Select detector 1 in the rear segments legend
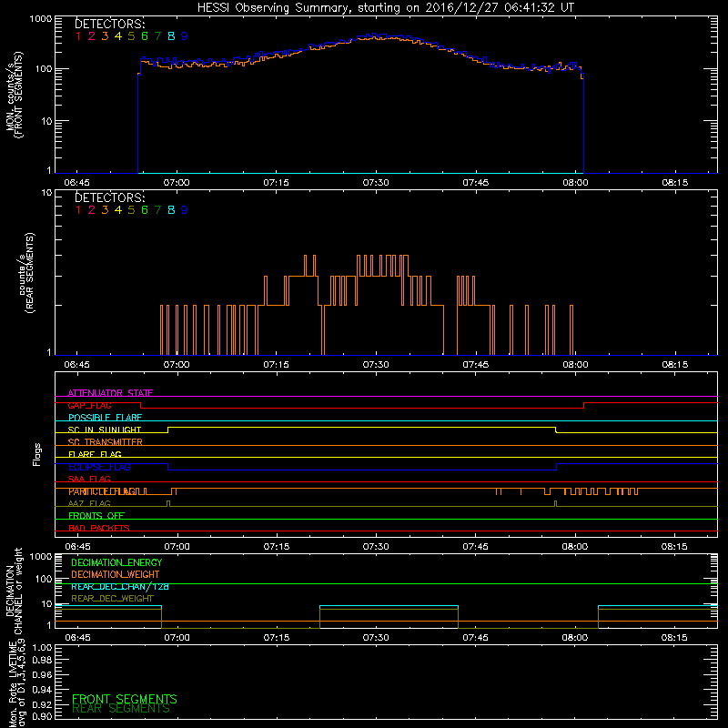Viewport: 728px width, 728px height. click(78, 210)
